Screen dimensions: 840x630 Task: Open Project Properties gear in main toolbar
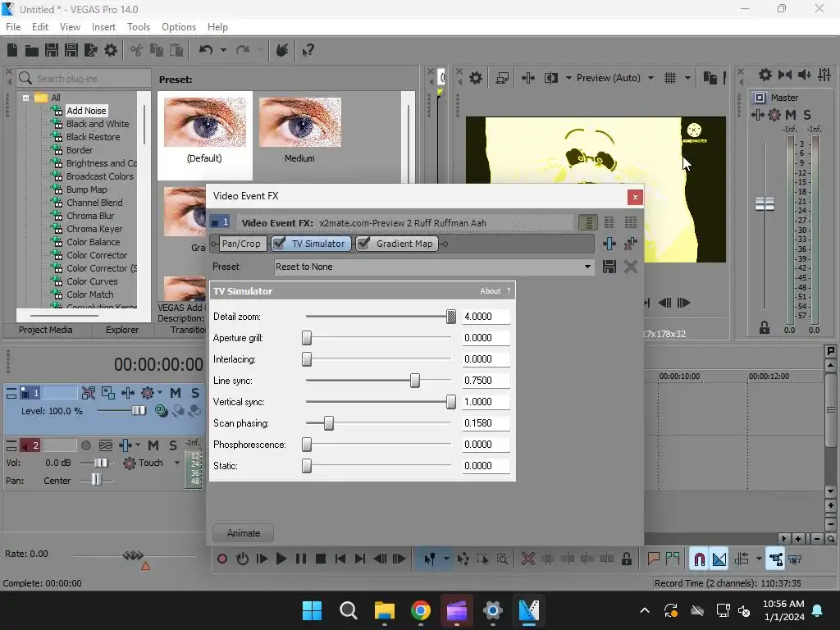click(x=111, y=50)
